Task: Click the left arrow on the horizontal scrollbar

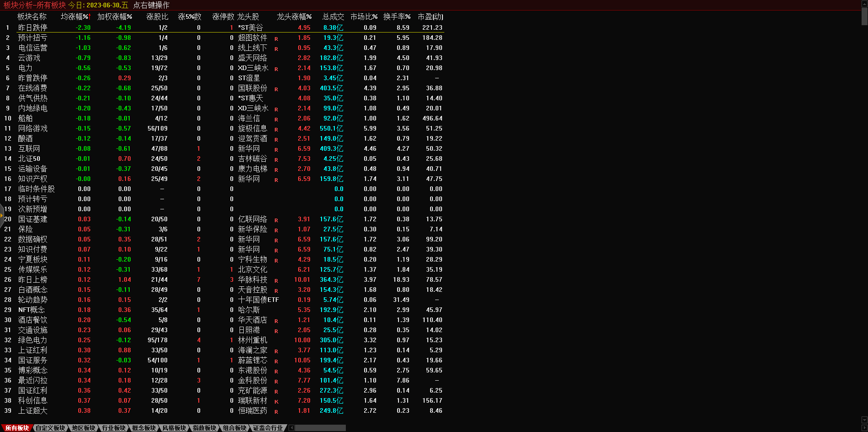Action: 292,428
